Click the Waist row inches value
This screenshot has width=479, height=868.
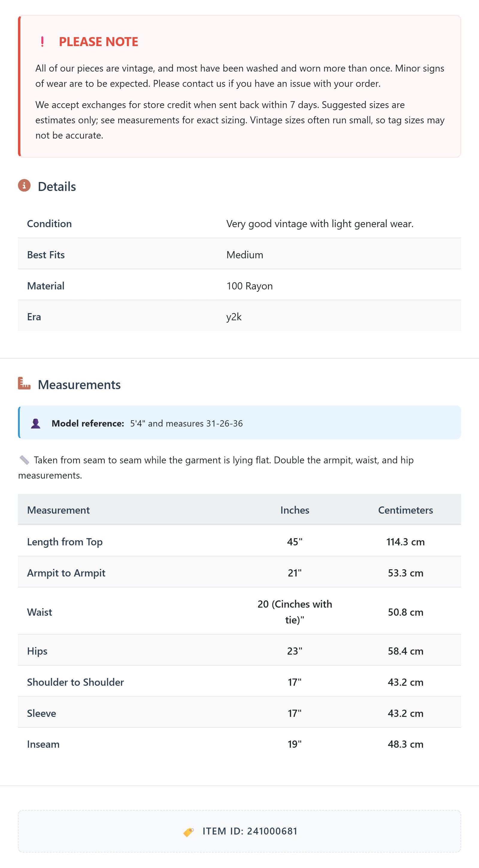(x=295, y=611)
